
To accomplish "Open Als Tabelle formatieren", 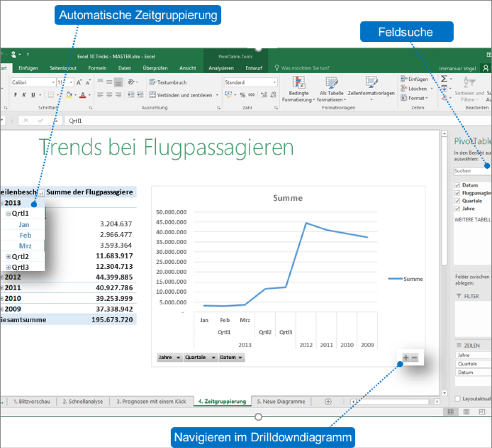I will coord(332,89).
